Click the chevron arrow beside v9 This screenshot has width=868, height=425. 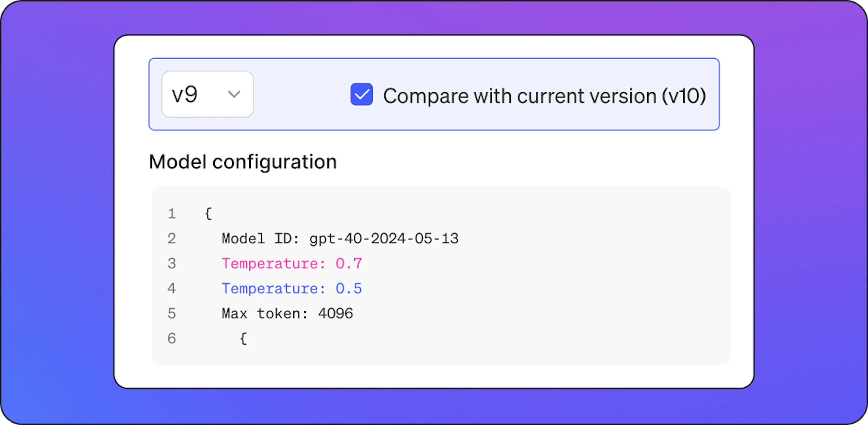tap(234, 94)
